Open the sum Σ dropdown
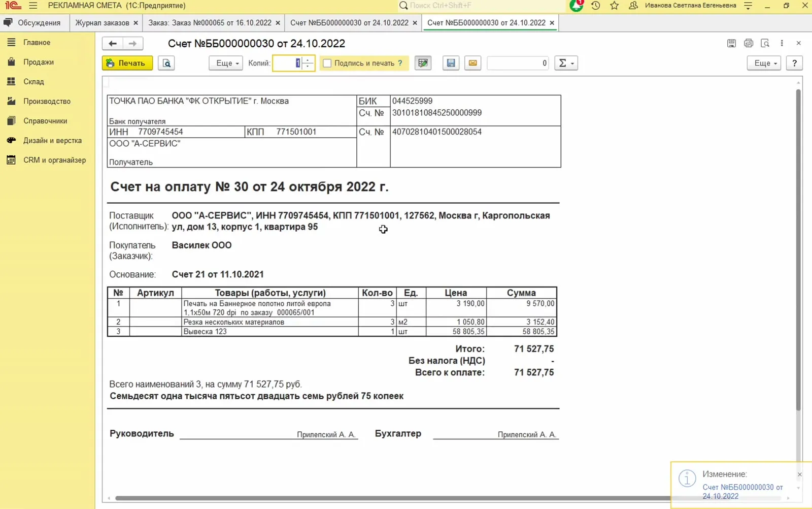This screenshot has width=812, height=509. (x=566, y=63)
